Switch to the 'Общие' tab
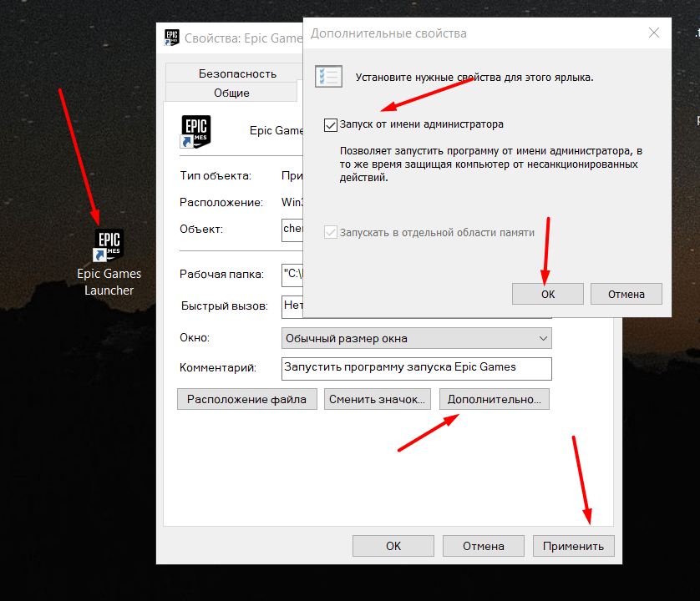700x601 pixels. pyautogui.click(x=231, y=93)
